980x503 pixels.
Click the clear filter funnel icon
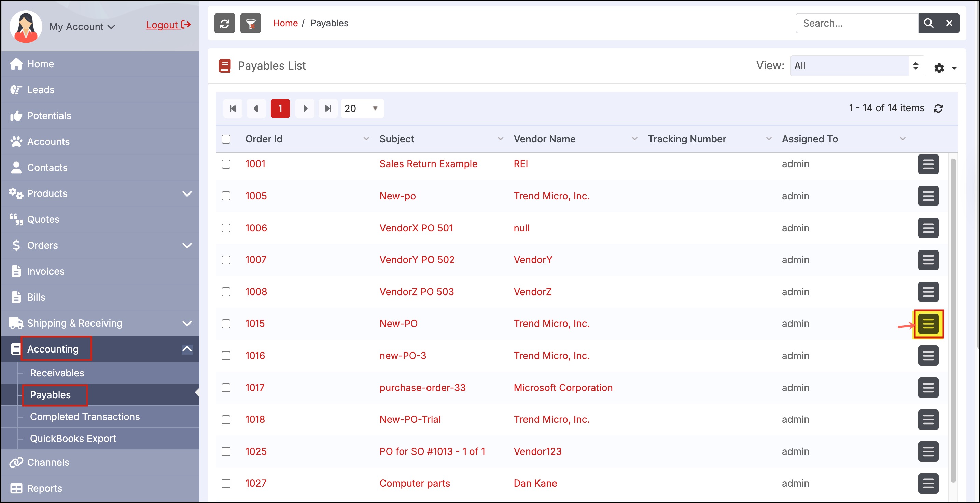click(250, 24)
